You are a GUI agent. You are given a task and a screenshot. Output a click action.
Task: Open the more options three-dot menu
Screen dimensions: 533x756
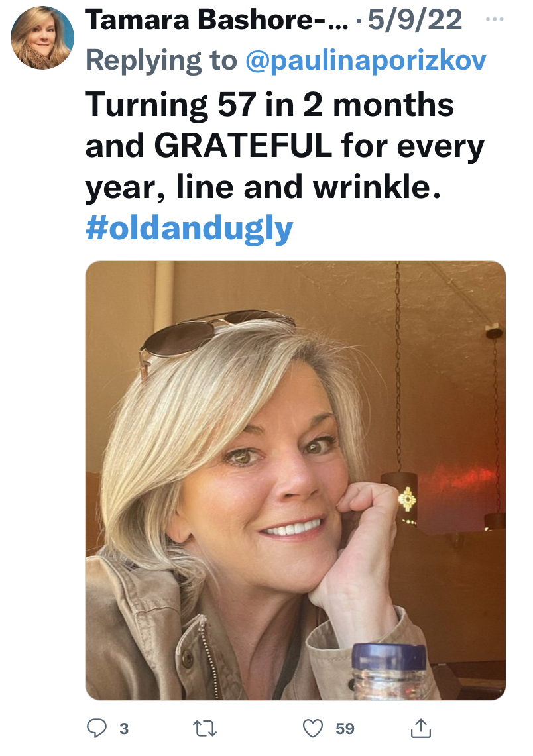click(495, 19)
